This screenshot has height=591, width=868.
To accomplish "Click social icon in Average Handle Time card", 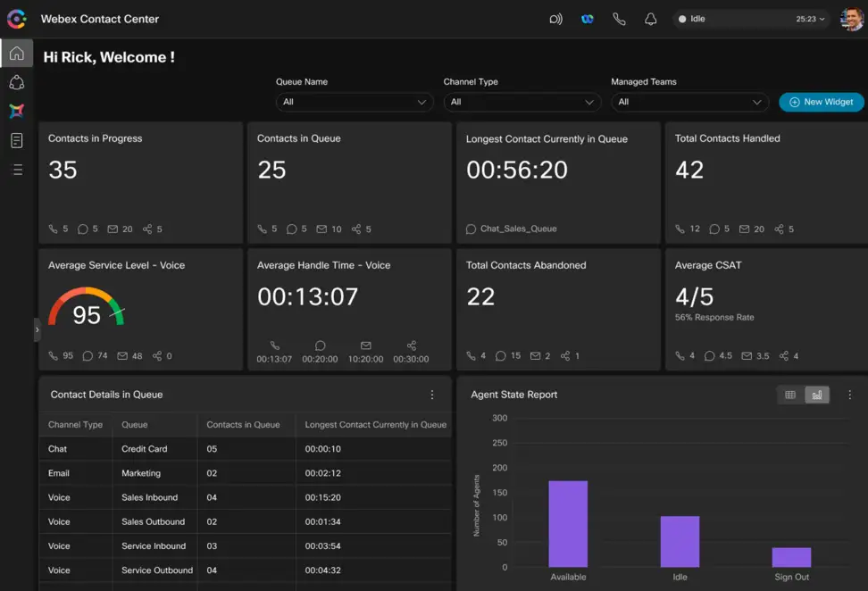I will (412, 345).
